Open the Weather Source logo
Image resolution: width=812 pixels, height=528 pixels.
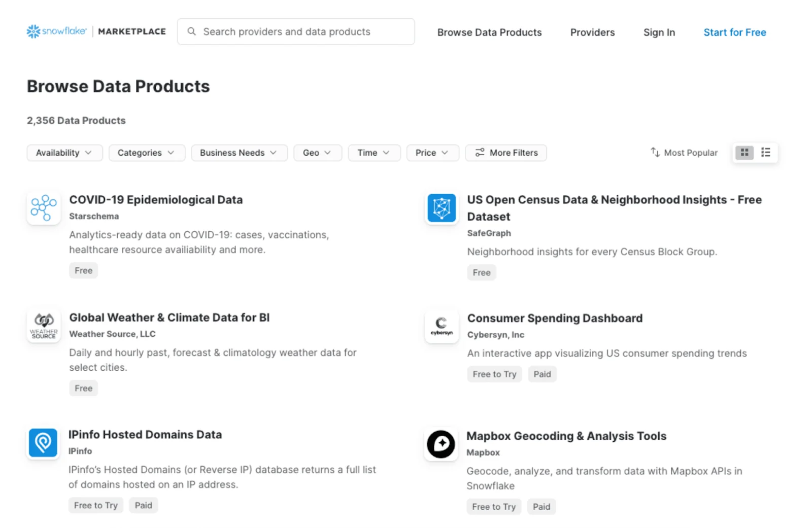pyautogui.click(x=44, y=326)
